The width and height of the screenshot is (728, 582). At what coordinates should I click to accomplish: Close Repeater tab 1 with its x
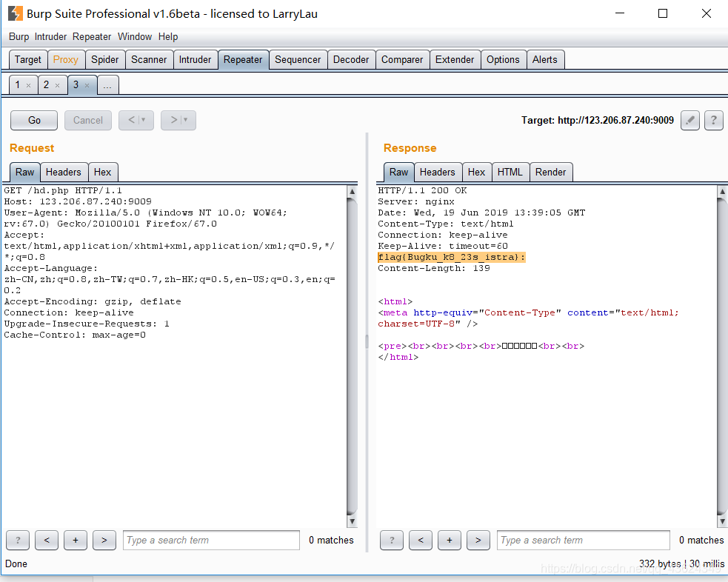[28, 85]
